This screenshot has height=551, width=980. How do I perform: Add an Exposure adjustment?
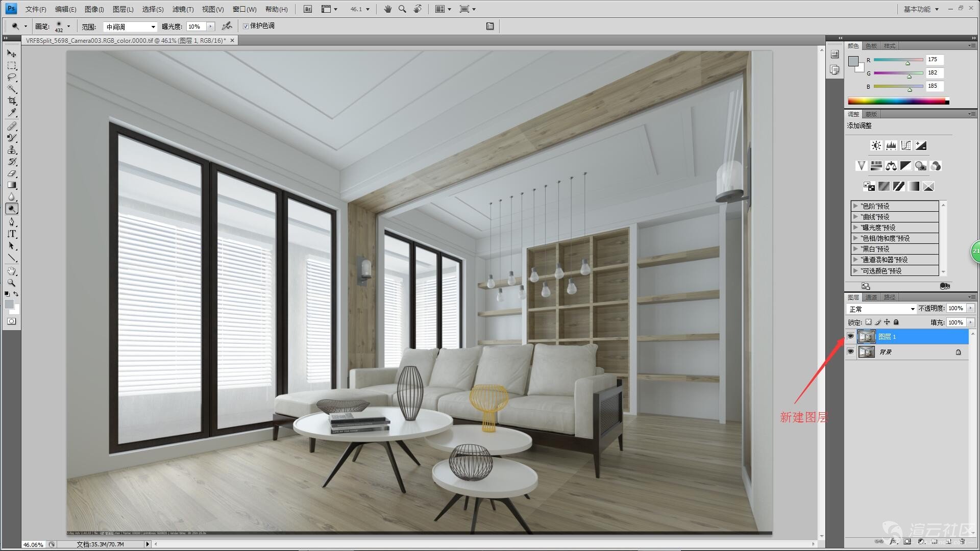pyautogui.click(x=921, y=146)
